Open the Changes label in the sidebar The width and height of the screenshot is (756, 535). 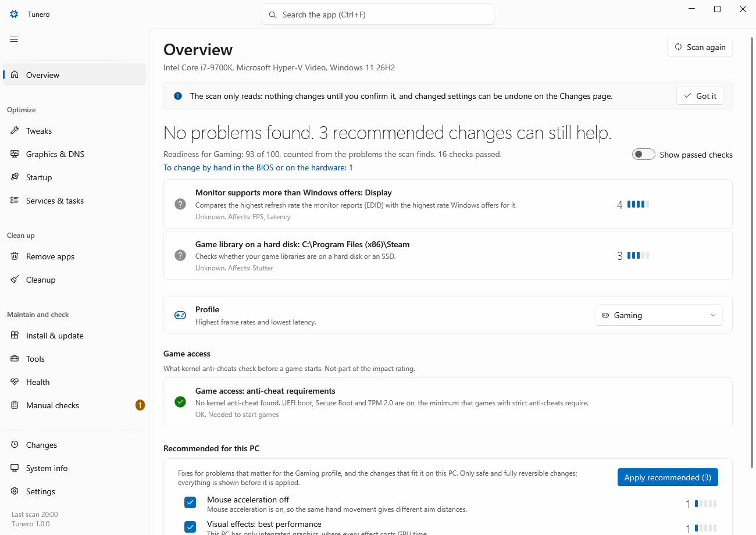pos(42,445)
